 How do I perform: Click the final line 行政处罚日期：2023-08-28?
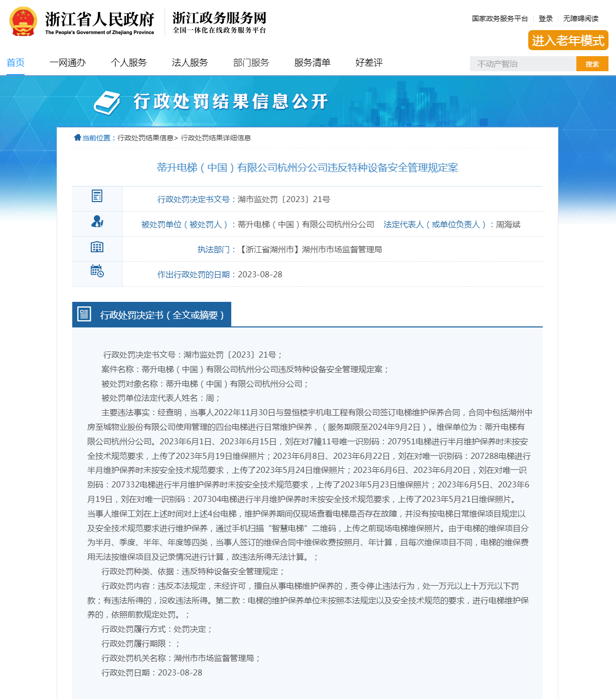tap(152, 672)
